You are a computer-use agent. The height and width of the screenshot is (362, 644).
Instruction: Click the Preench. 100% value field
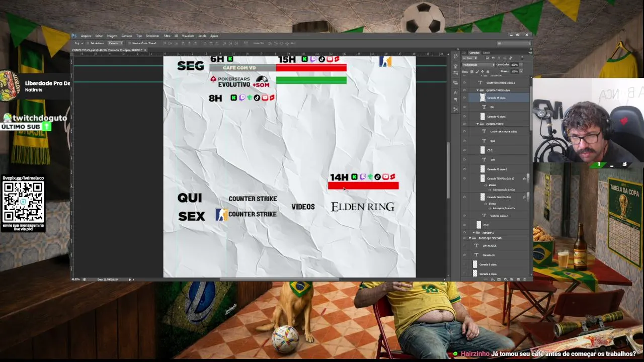pyautogui.click(x=515, y=71)
